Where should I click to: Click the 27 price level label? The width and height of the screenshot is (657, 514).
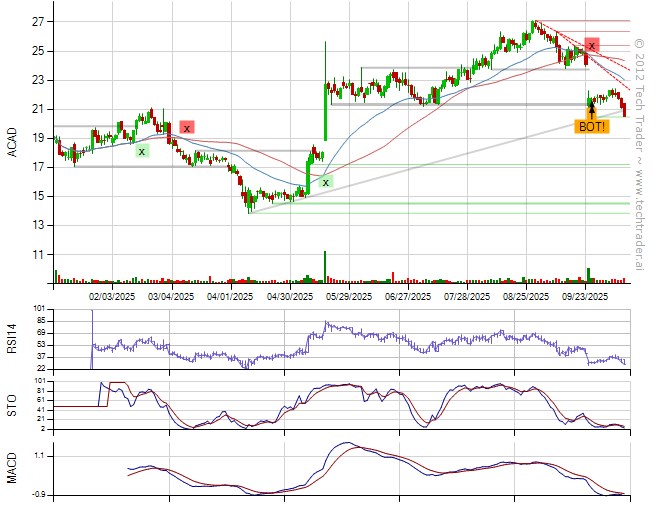pyautogui.click(x=36, y=21)
